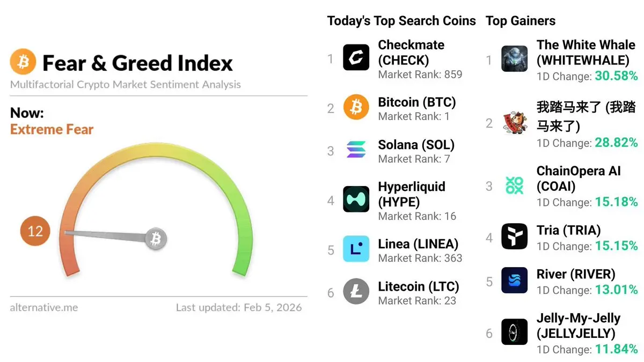Select the Solana (SOL) logo icon
The width and height of the screenshot is (644, 362).
(x=356, y=150)
